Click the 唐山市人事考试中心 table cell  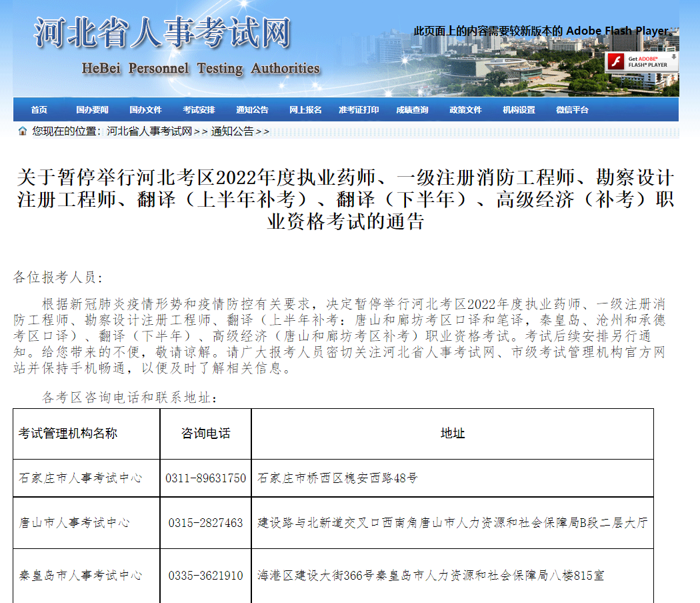pyautogui.click(x=74, y=522)
